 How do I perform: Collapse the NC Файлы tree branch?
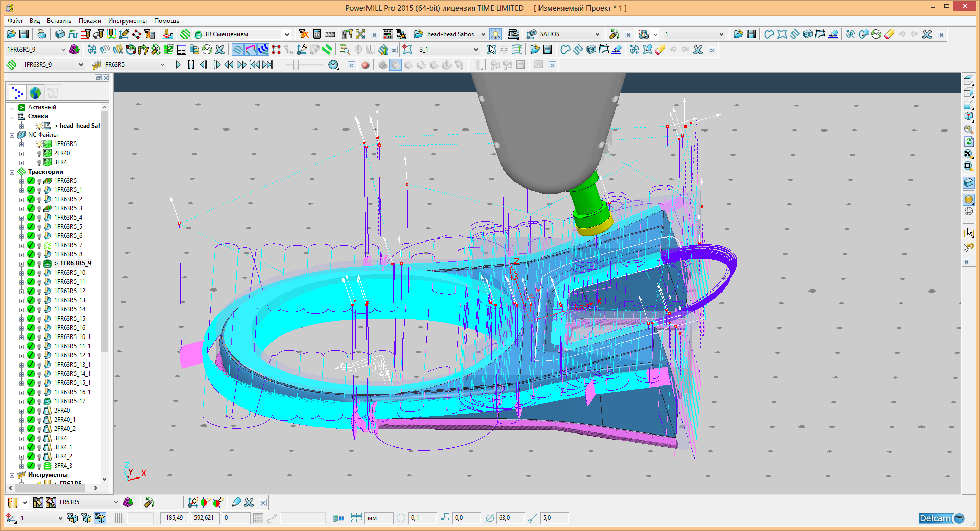click(x=12, y=135)
